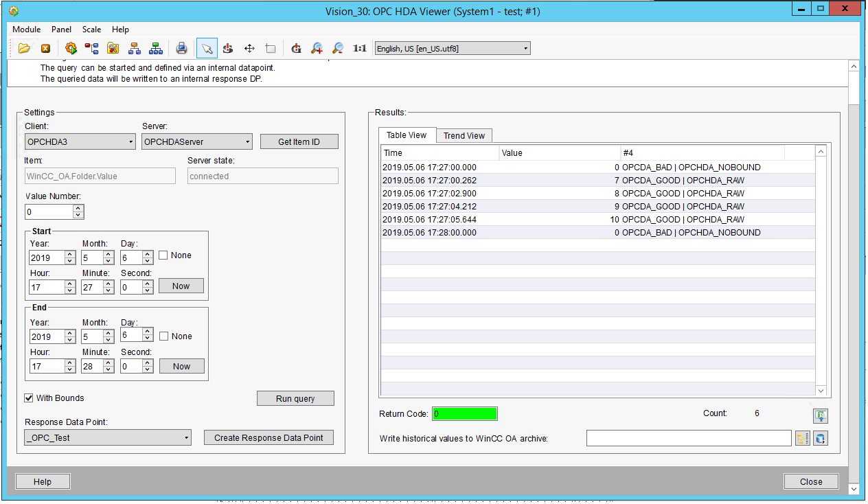Click the zoom out magnifier icon
The height and width of the screenshot is (504, 868).
(338, 48)
